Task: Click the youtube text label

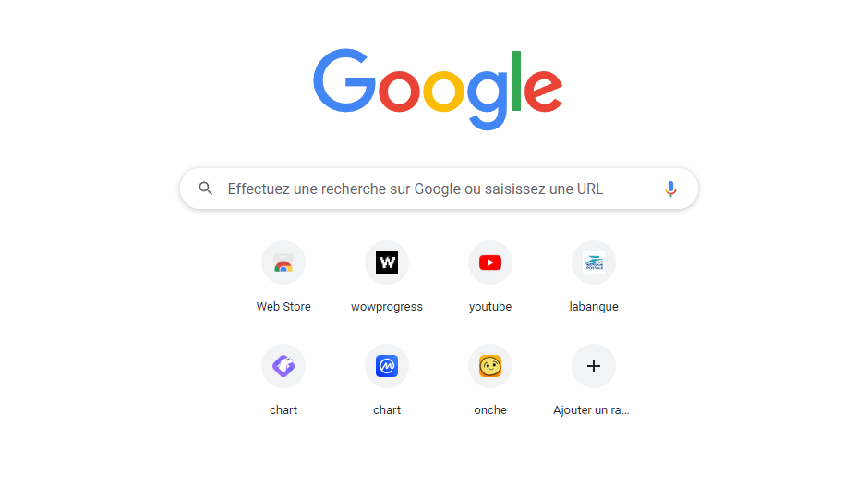Action: pyautogui.click(x=490, y=307)
